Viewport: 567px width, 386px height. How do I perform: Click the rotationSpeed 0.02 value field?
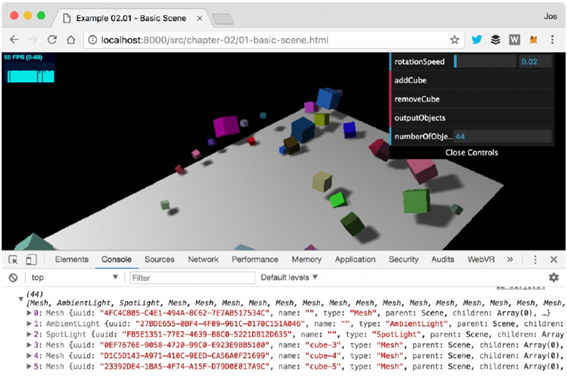(535, 61)
